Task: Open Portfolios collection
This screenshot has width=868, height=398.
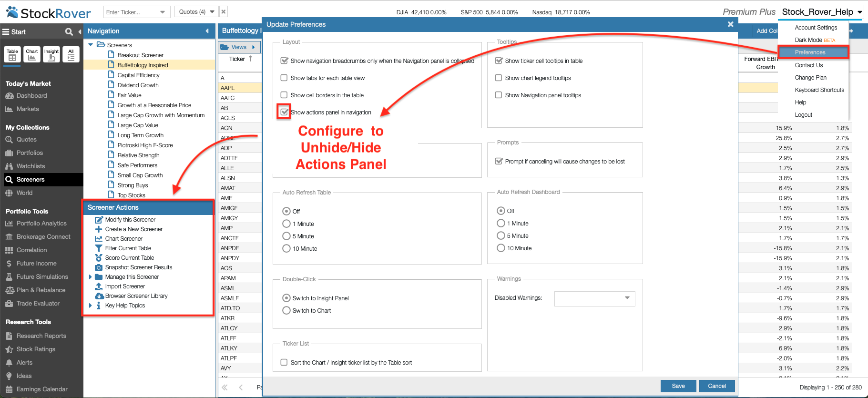Action: (30, 153)
